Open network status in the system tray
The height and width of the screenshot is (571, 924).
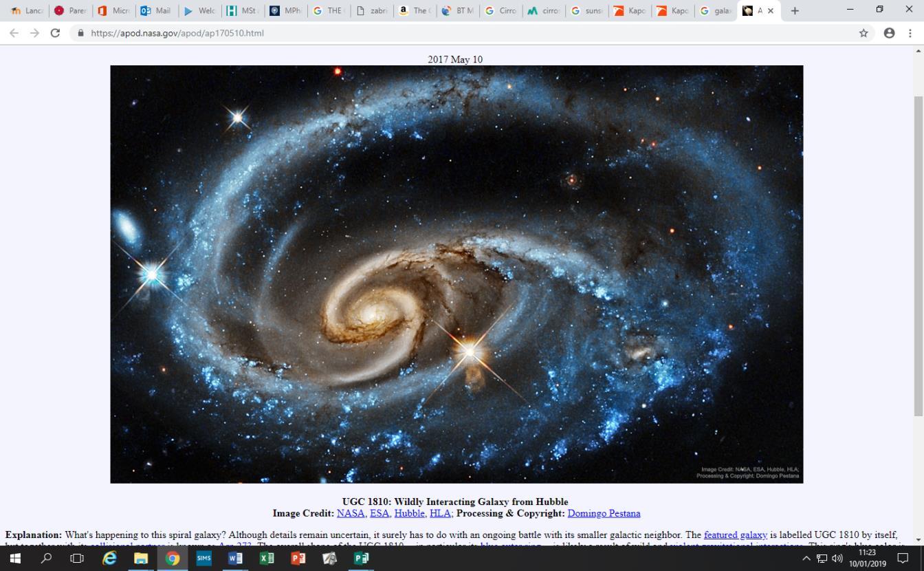[822, 559]
